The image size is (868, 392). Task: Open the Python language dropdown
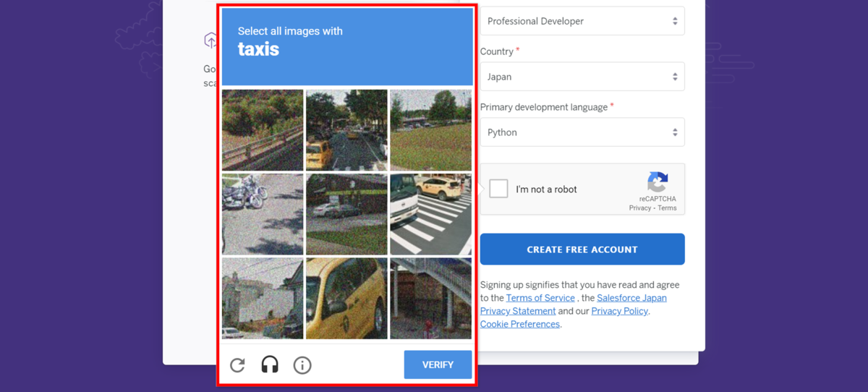click(x=582, y=132)
